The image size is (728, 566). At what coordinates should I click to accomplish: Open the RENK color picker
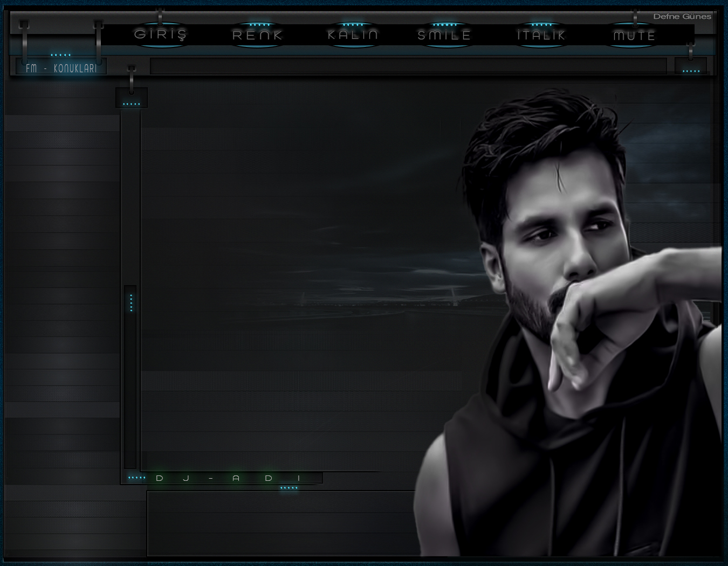[257, 35]
